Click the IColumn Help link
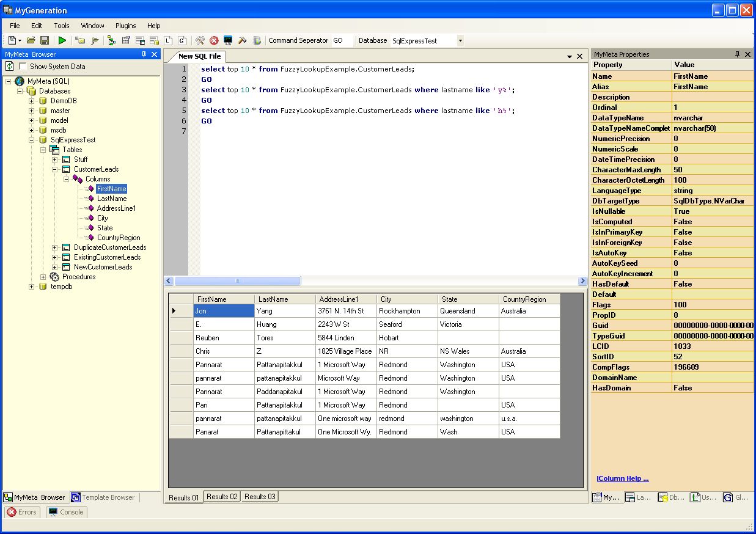This screenshot has width=756, height=534. point(622,478)
